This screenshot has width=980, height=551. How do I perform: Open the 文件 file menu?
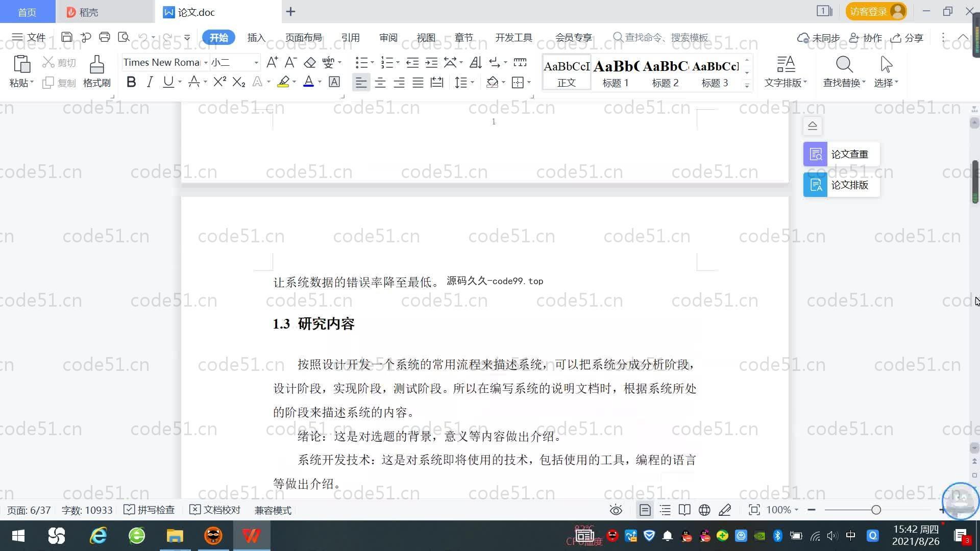(29, 37)
